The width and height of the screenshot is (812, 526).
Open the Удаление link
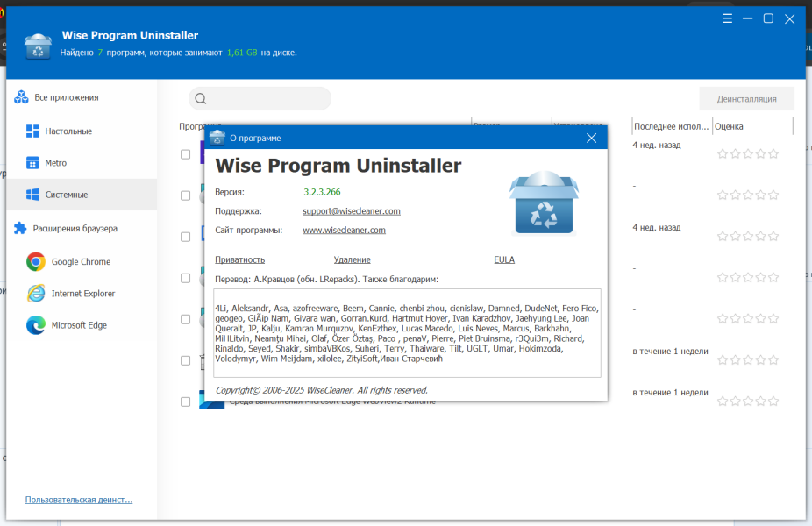(353, 259)
